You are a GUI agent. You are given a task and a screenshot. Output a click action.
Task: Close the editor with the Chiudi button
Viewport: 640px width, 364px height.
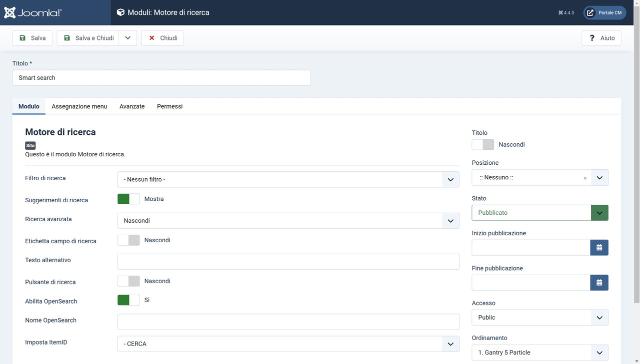point(162,37)
